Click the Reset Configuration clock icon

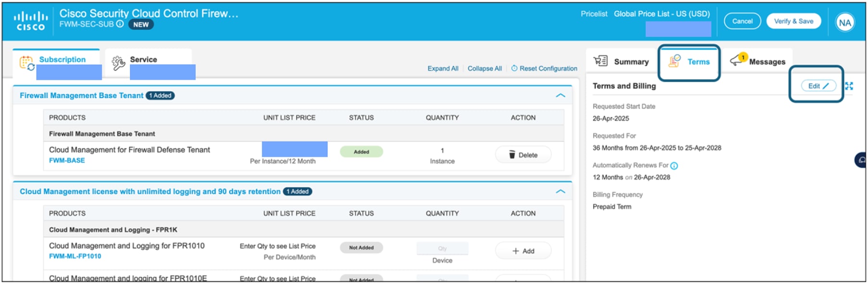coord(514,68)
